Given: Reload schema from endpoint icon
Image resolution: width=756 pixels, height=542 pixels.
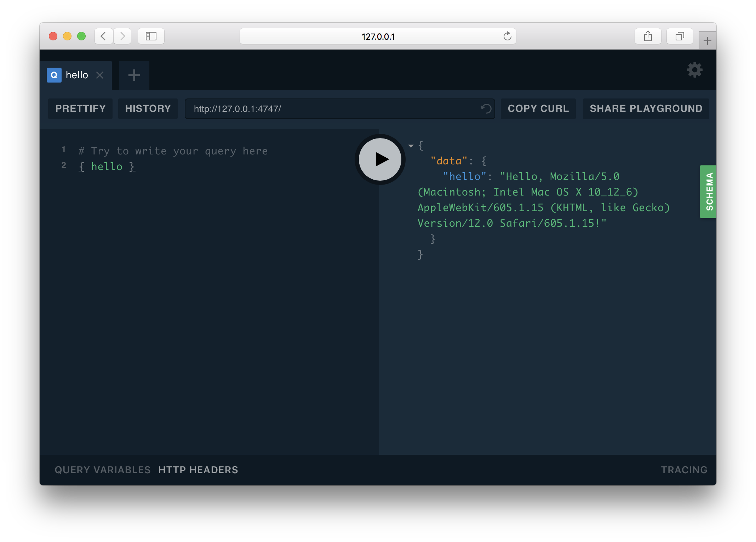Looking at the screenshot, I should [x=486, y=108].
